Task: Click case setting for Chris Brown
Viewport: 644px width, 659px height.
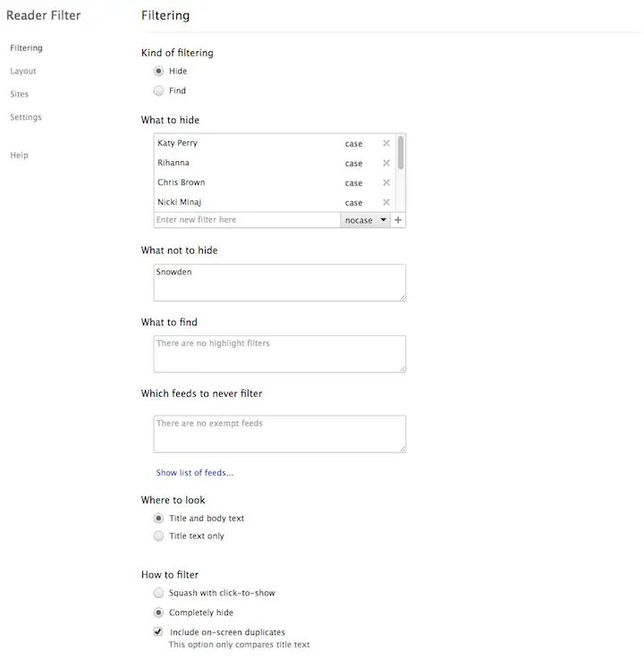Action: pyautogui.click(x=353, y=183)
